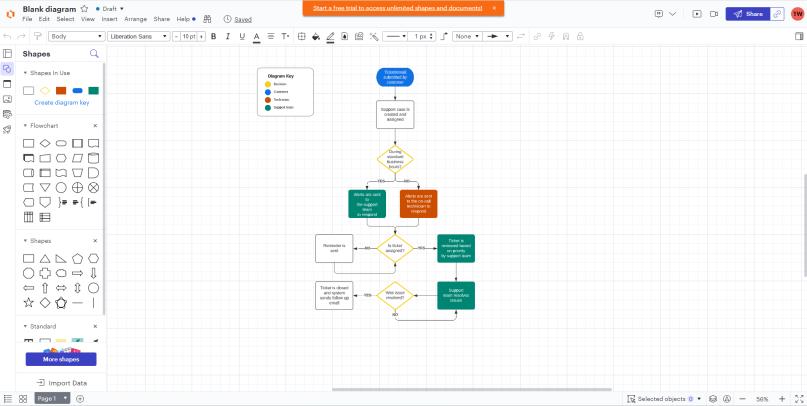Add a new page with plus icon

[x=80, y=399]
